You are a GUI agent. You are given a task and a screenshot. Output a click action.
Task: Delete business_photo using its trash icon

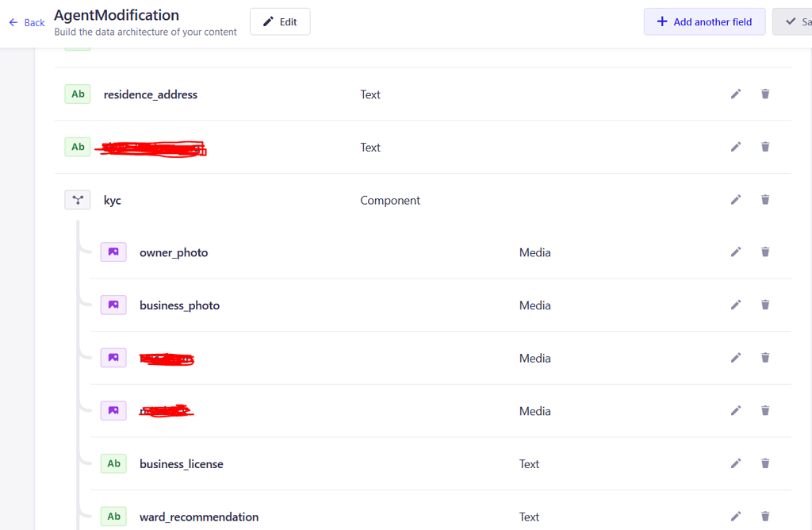click(x=764, y=305)
